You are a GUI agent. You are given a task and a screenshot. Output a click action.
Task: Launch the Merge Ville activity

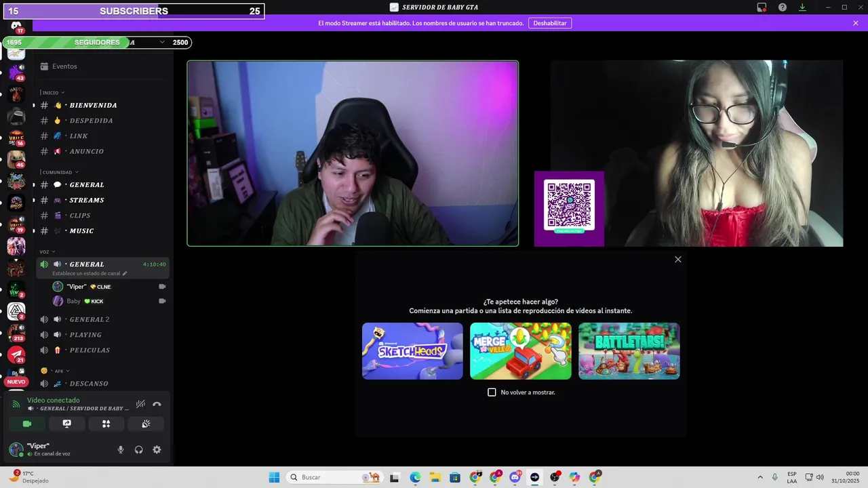(x=521, y=350)
